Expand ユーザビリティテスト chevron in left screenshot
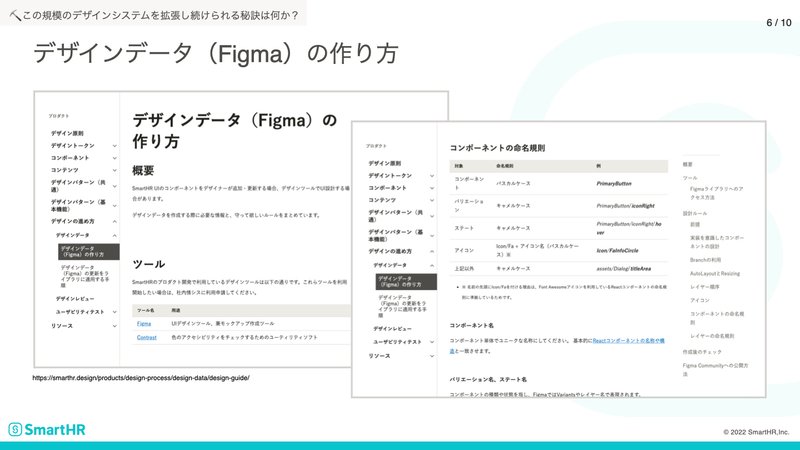 click(114, 312)
